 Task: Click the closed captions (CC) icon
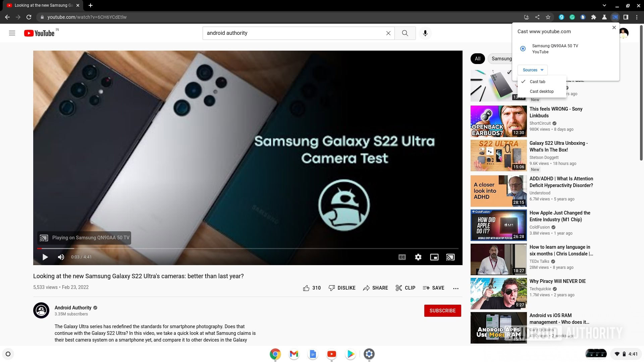tap(402, 257)
